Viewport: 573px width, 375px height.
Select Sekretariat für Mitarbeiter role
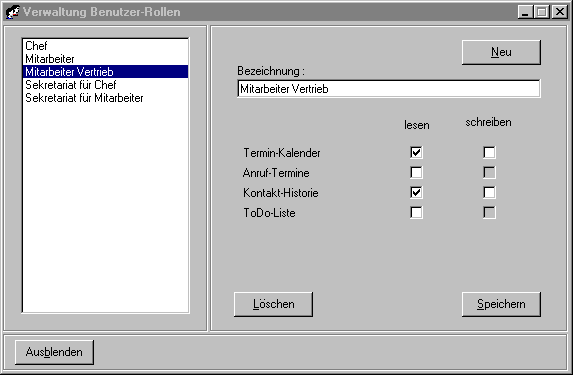[x=105, y=98]
